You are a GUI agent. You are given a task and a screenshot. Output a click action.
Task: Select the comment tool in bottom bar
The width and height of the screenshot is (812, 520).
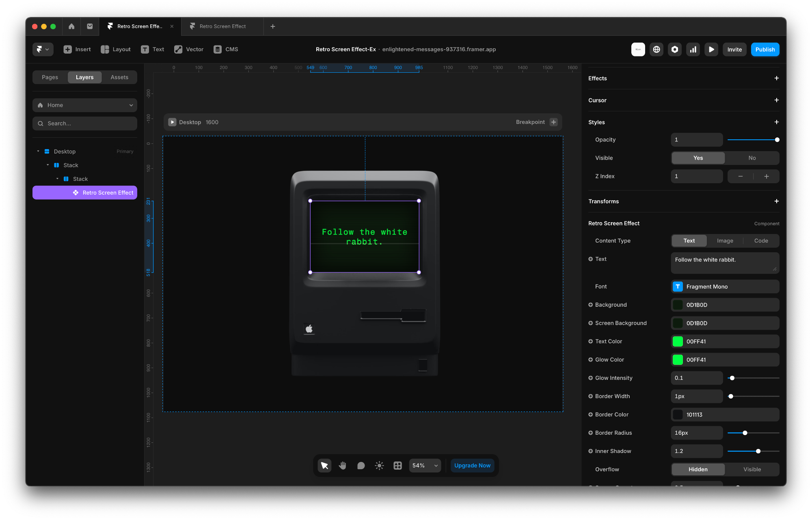click(x=361, y=466)
